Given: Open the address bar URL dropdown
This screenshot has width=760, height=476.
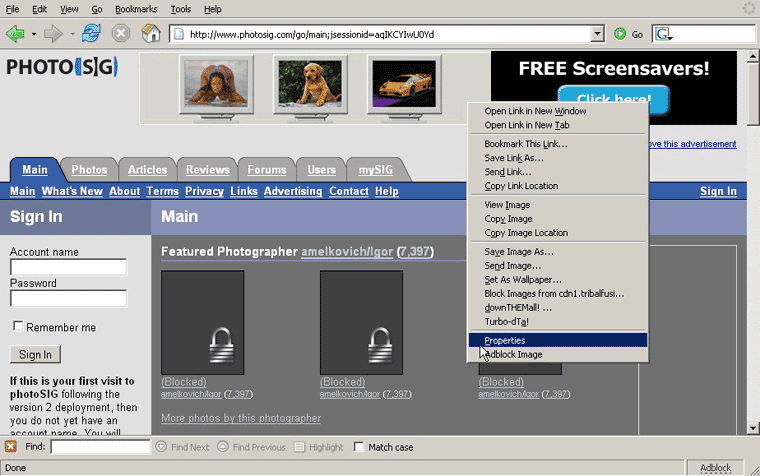Looking at the screenshot, I should 597,34.
